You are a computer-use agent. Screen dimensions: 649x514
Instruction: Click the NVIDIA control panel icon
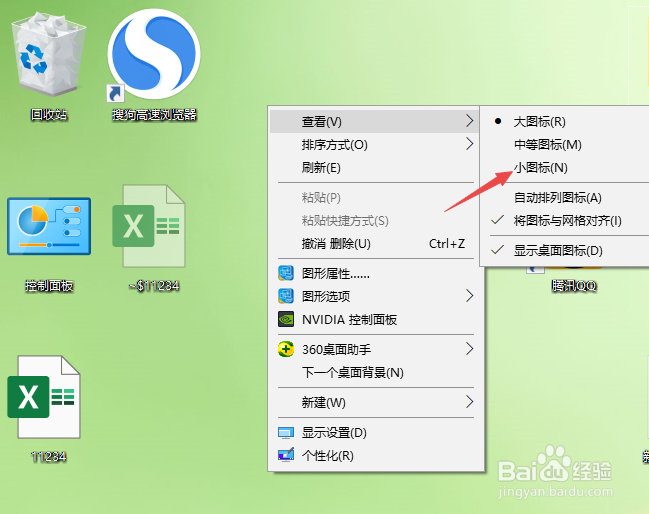click(x=286, y=319)
